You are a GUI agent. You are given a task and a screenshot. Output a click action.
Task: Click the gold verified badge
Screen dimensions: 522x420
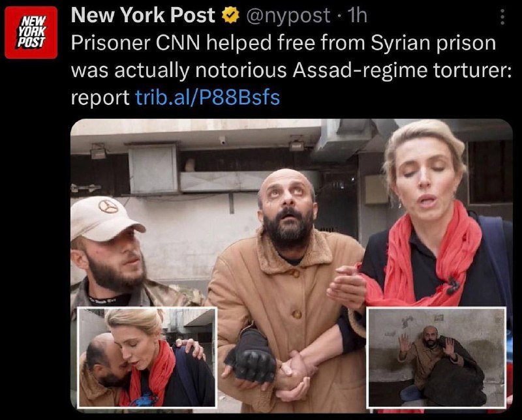pos(231,16)
